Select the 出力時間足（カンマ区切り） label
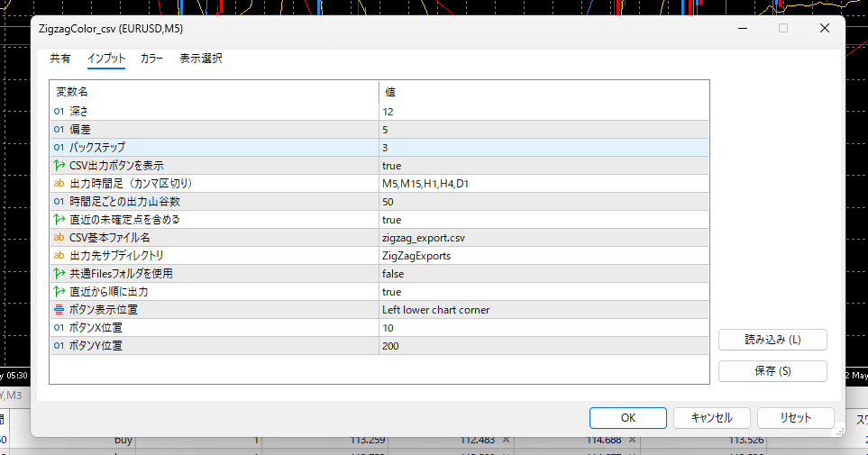Screen dimensions: 868x455 pyautogui.click(x=132, y=183)
